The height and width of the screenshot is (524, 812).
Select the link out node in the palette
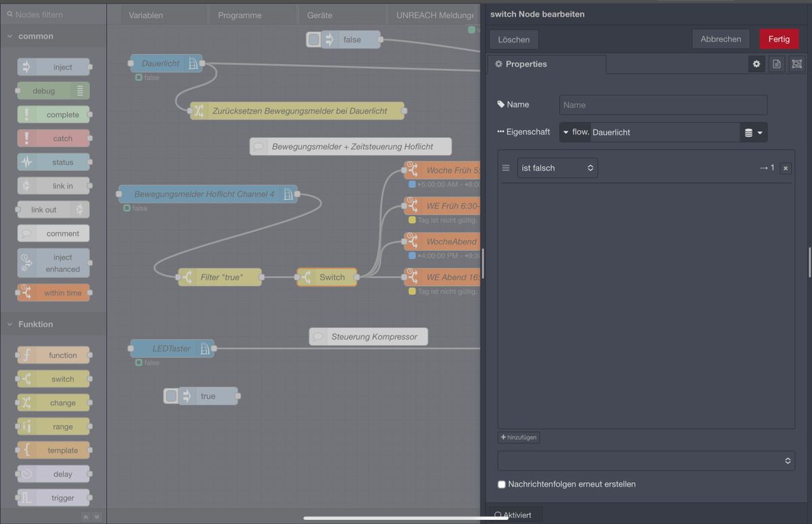pyautogui.click(x=53, y=210)
